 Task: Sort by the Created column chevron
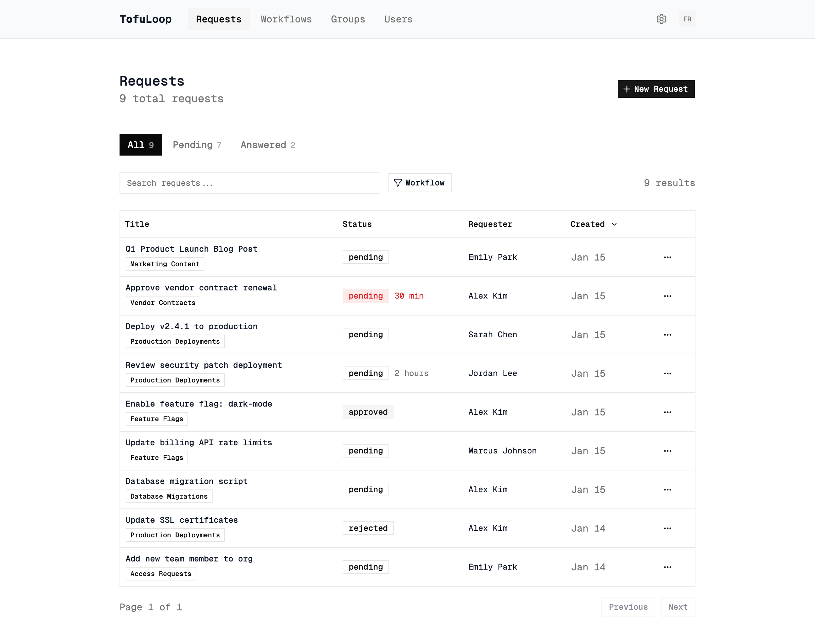coord(614,224)
